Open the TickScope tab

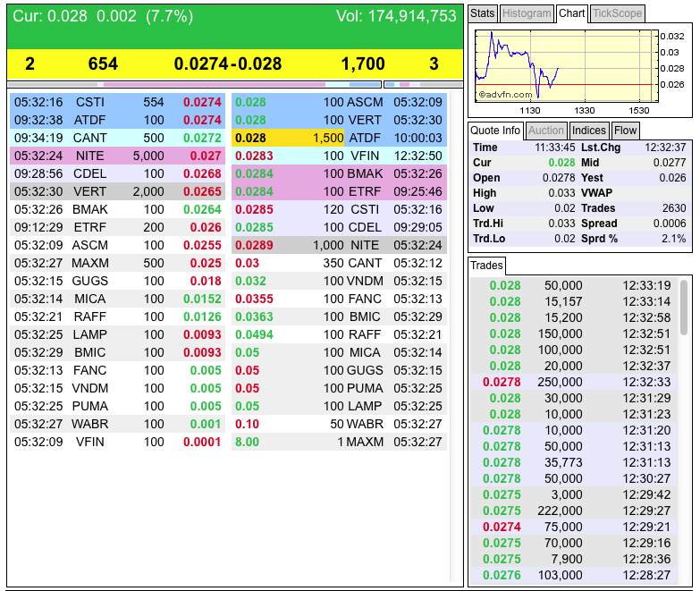[x=618, y=13]
